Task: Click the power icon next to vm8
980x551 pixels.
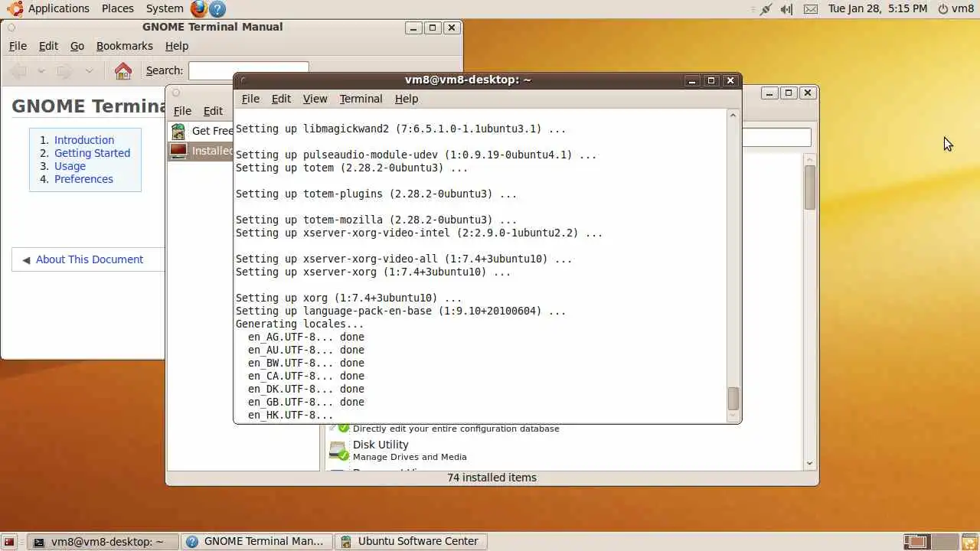Action: (x=943, y=9)
